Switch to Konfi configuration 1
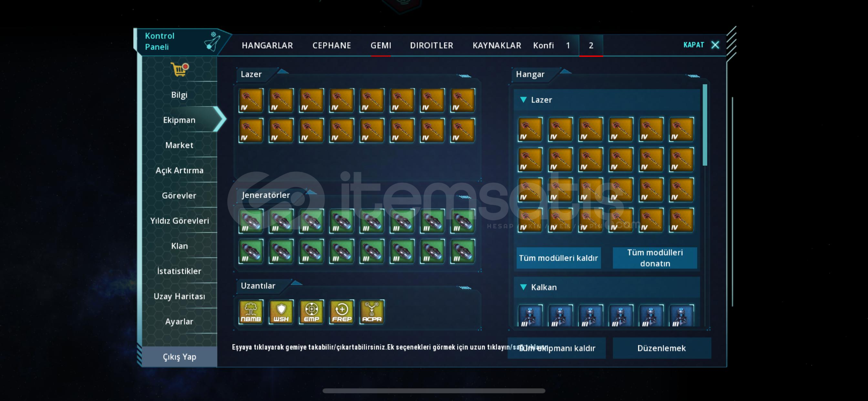The width and height of the screenshot is (868, 401). [x=568, y=45]
